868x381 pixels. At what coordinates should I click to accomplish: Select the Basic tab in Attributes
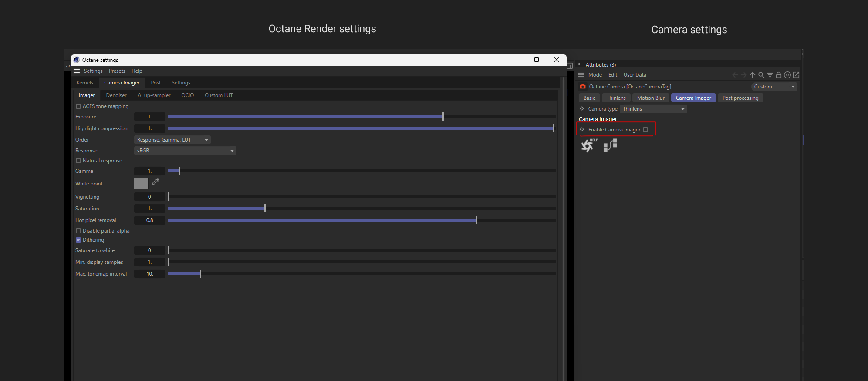(589, 98)
